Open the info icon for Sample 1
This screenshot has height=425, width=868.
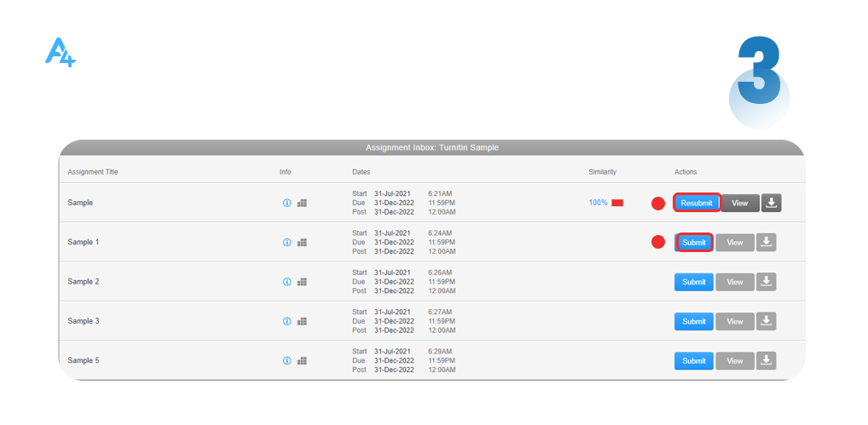[x=286, y=242]
